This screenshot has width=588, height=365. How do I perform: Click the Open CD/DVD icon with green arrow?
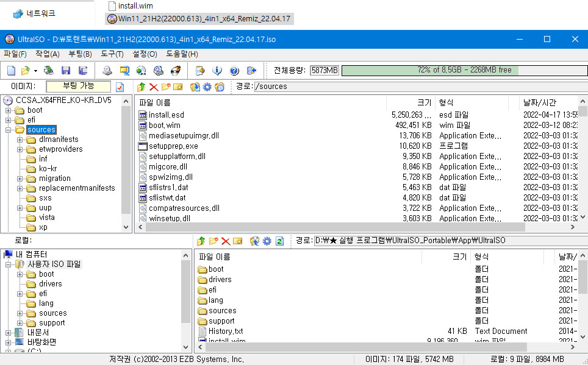[48, 70]
